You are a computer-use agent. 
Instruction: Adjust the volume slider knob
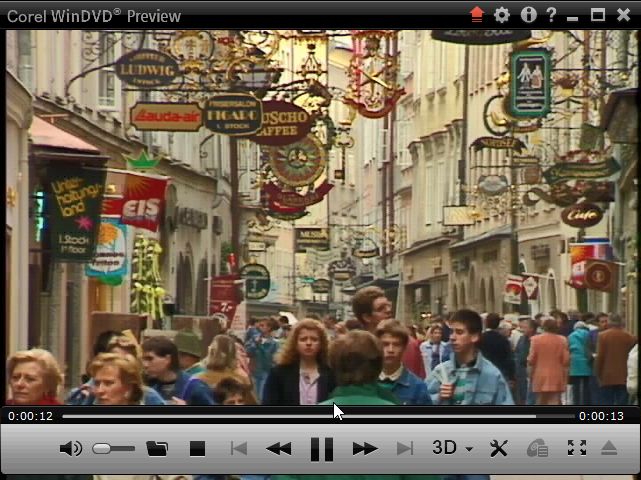tap(101, 449)
